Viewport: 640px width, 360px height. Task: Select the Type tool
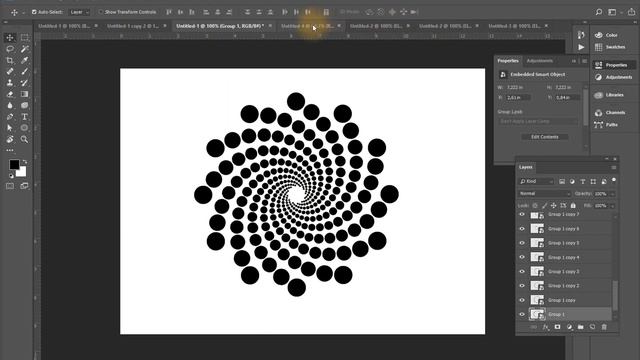pyautogui.click(x=24, y=117)
